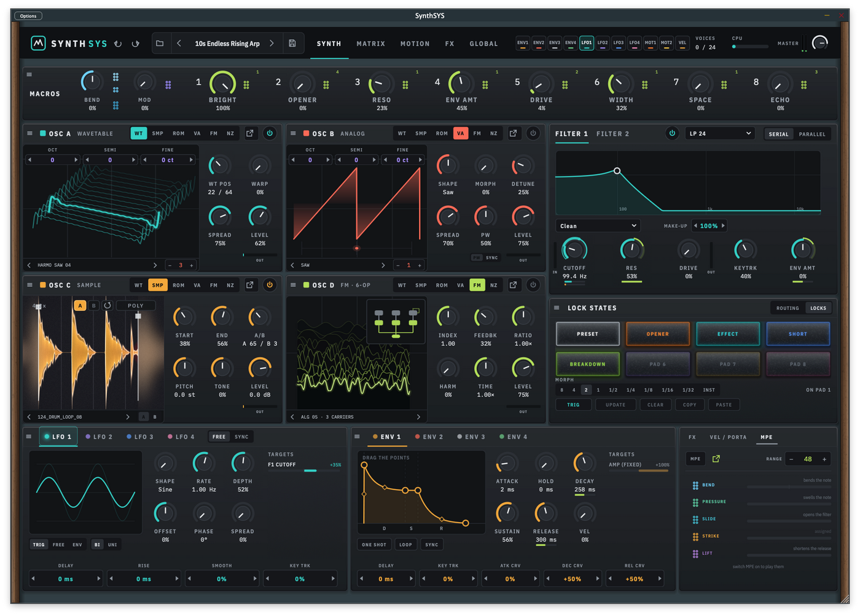Open LOCK STATES panel hamburger menu
This screenshot has width=860, height=616.
pyautogui.click(x=557, y=308)
